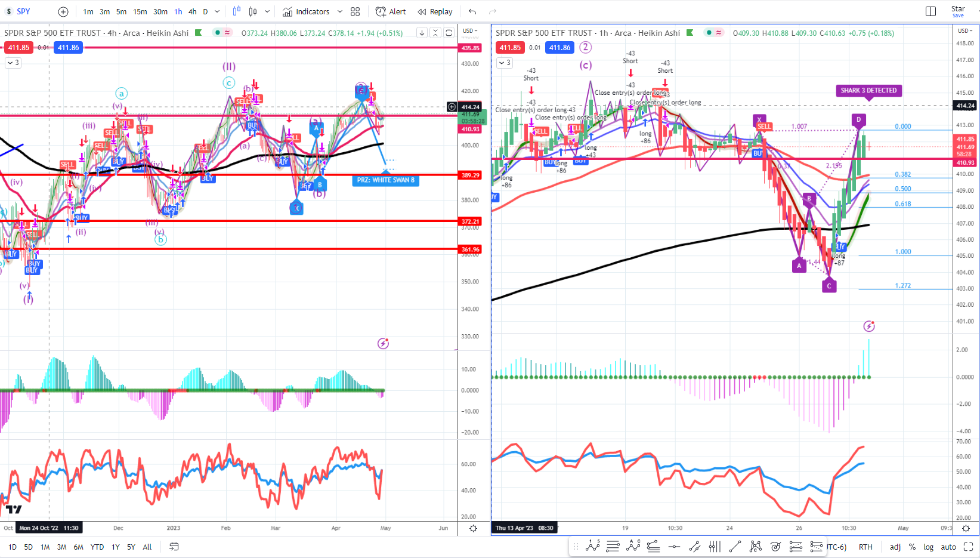Create an Alert
Image resolution: width=980 pixels, height=558 pixels.
[x=391, y=11]
